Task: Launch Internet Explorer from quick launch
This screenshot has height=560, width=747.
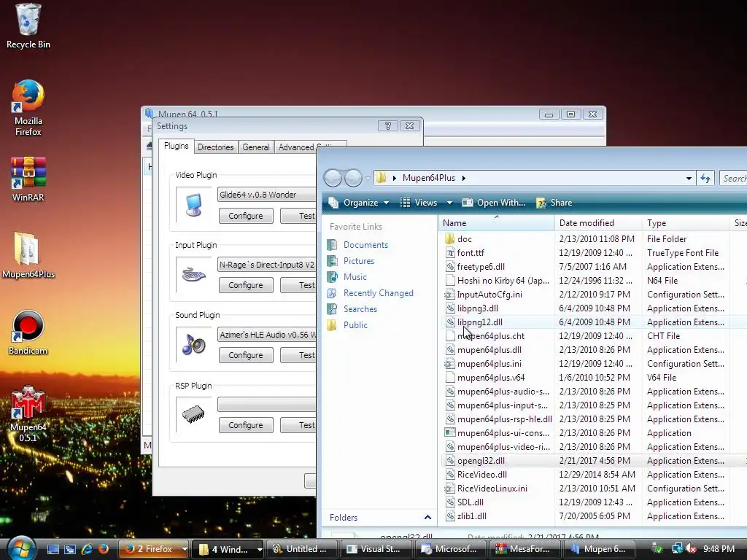Action: pyautogui.click(x=87, y=549)
